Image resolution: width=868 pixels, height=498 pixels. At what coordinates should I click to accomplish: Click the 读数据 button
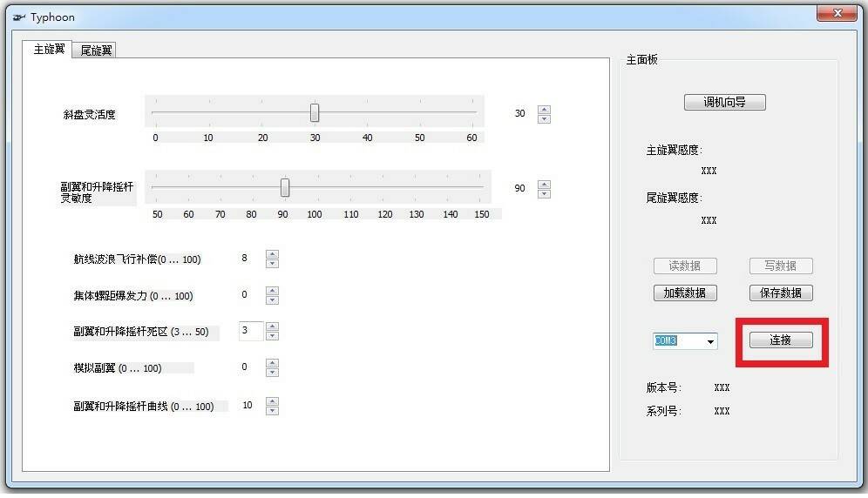[685, 266]
